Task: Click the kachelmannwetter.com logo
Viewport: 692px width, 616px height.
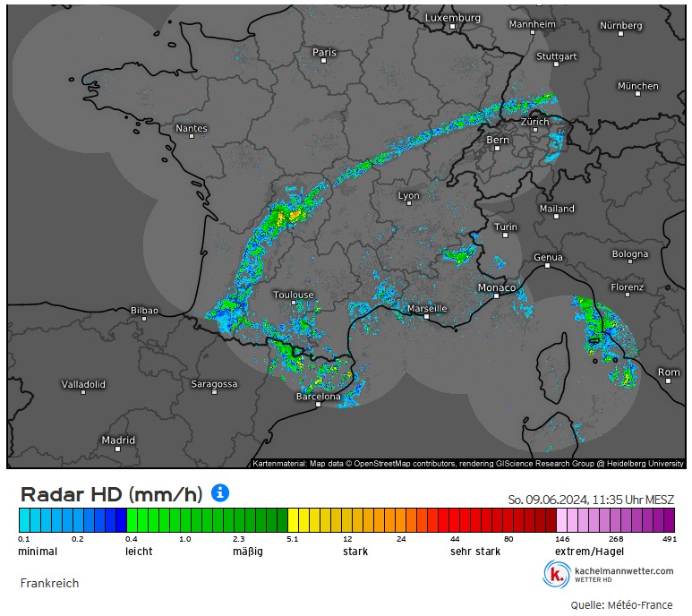Action: [556, 574]
